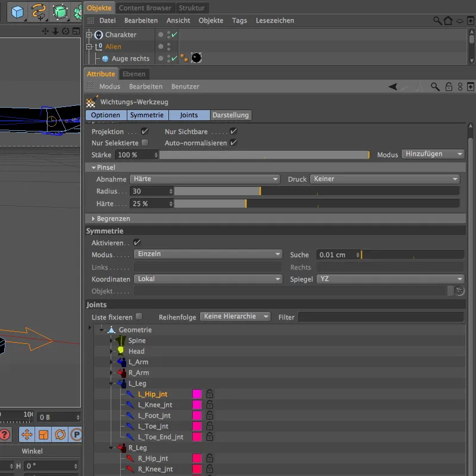Click the black material tag on Auge rechts
476x476 pixels.
pos(196,58)
